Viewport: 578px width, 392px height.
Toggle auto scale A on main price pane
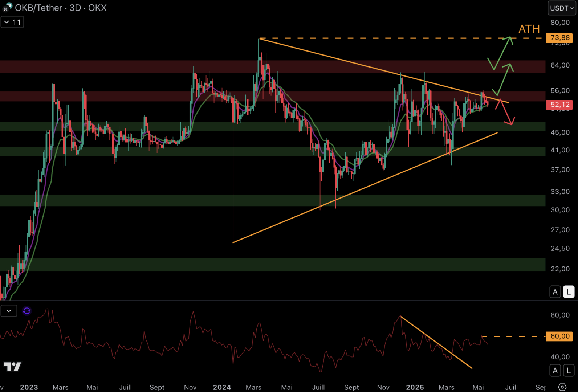[555, 292]
